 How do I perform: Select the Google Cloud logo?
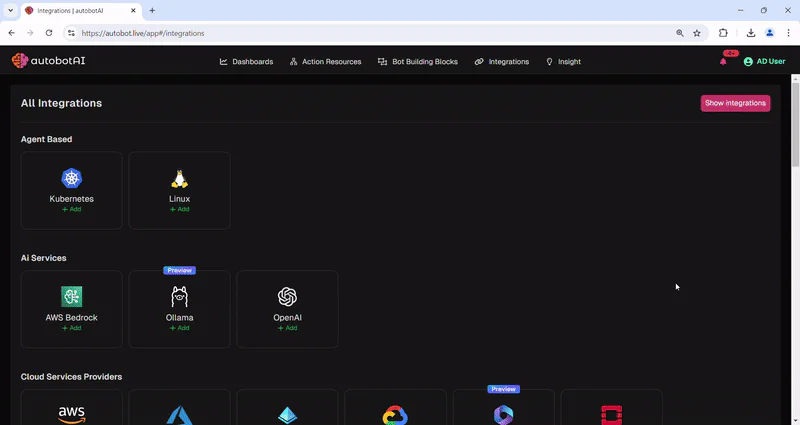[x=395, y=415]
